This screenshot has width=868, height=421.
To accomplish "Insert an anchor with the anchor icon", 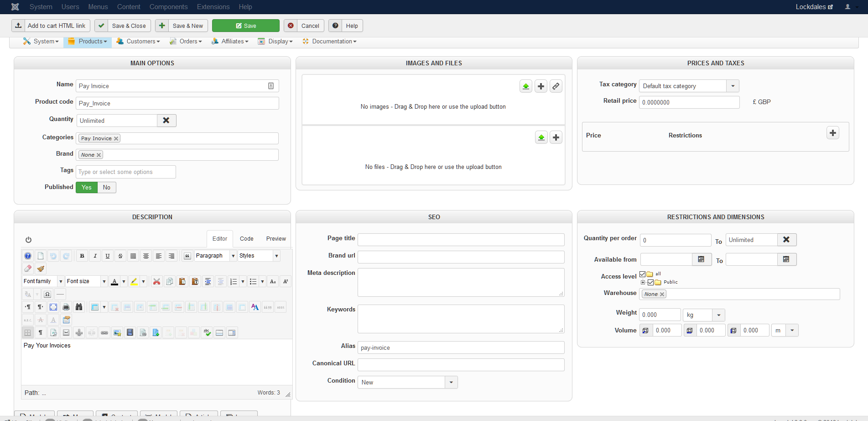I will (79, 332).
